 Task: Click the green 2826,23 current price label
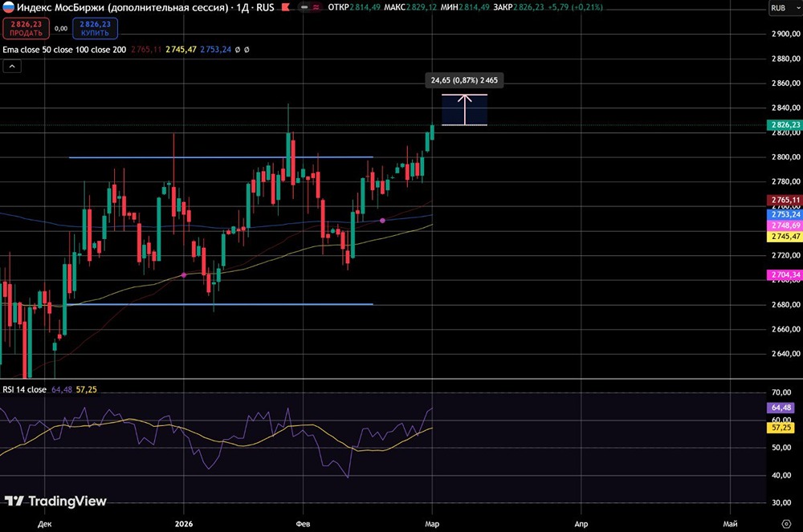click(x=784, y=125)
